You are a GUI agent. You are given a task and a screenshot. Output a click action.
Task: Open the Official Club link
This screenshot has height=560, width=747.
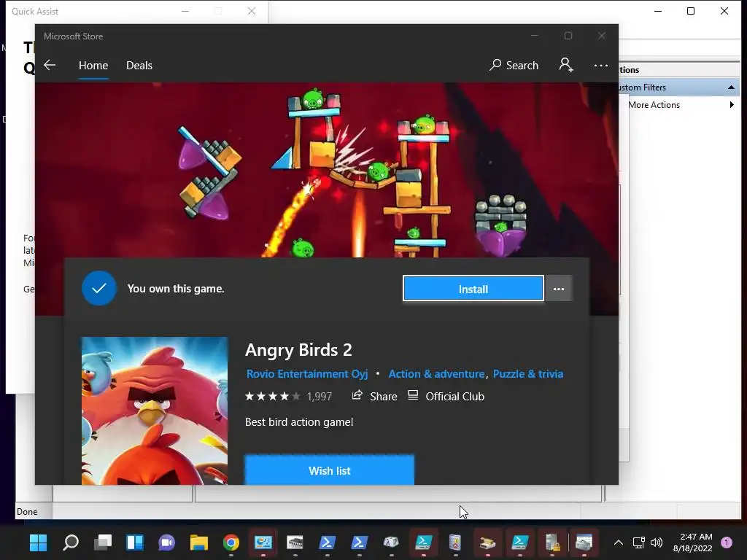[x=454, y=396]
